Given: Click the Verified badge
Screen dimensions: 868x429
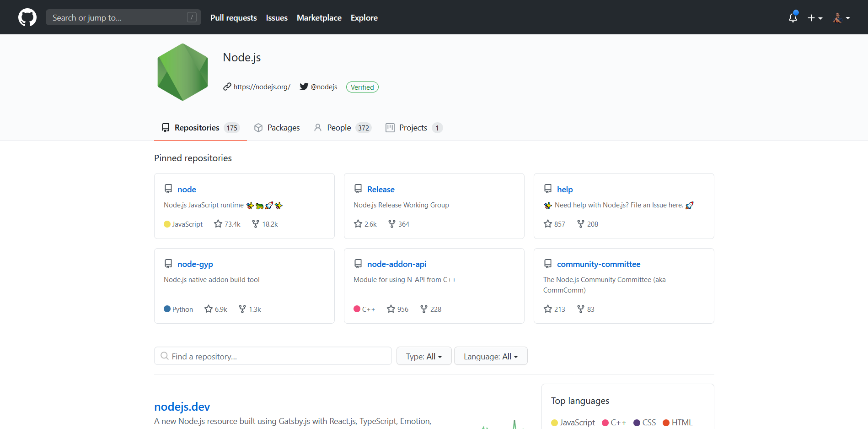Looking at the screenshot, I should (362, 87).
